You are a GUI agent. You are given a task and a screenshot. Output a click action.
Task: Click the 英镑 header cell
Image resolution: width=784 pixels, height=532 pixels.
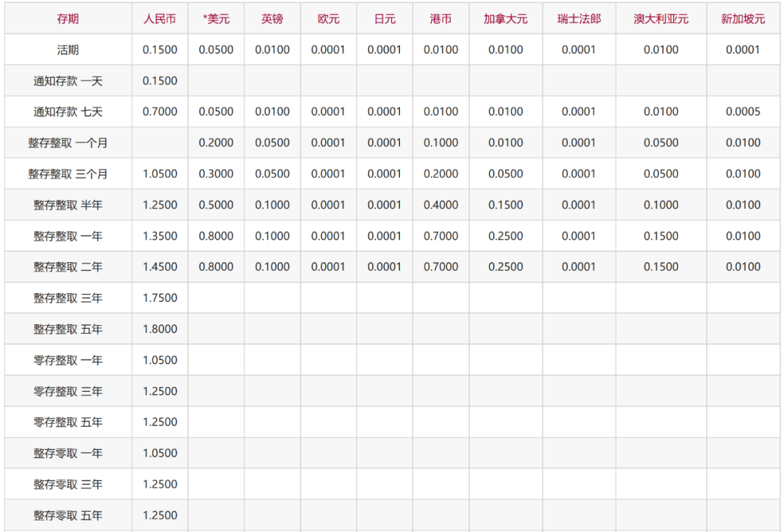click(272, 19)
